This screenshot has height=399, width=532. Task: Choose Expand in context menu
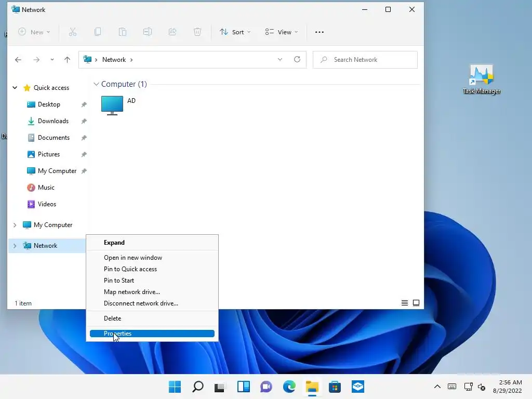[152, 243]
